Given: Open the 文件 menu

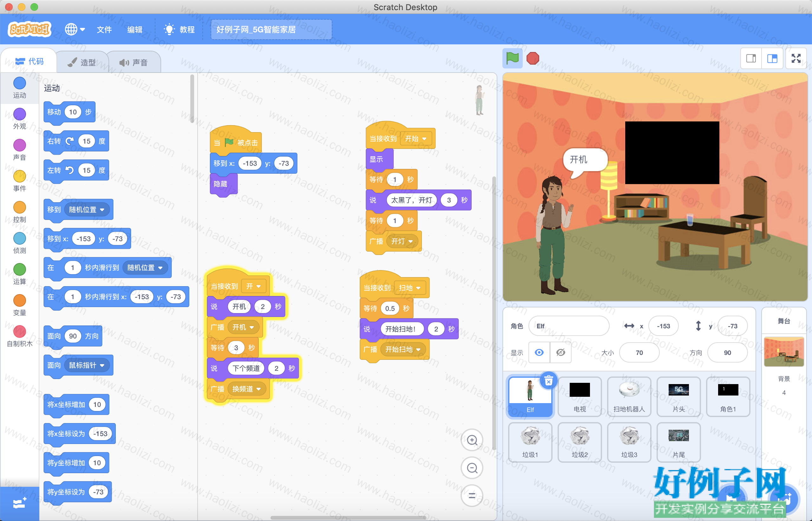Looking at the screenshot, I should [x=104, y=30].
